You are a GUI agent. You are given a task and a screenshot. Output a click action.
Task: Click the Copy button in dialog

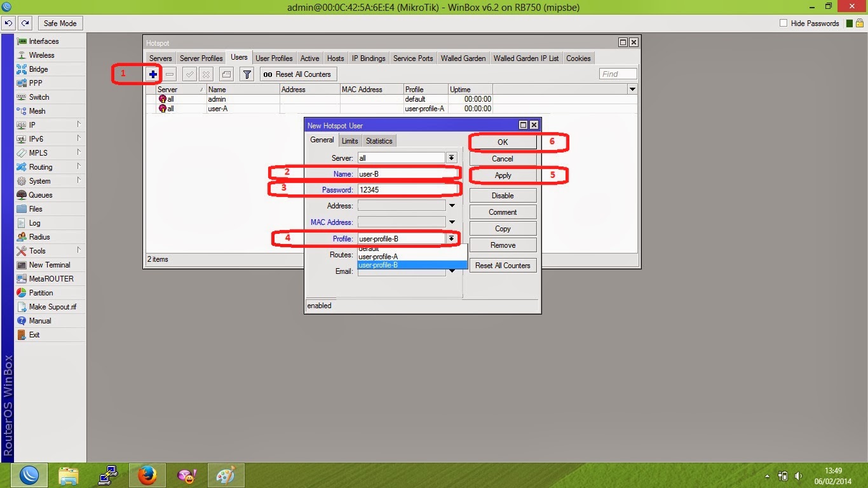(503, 229)
